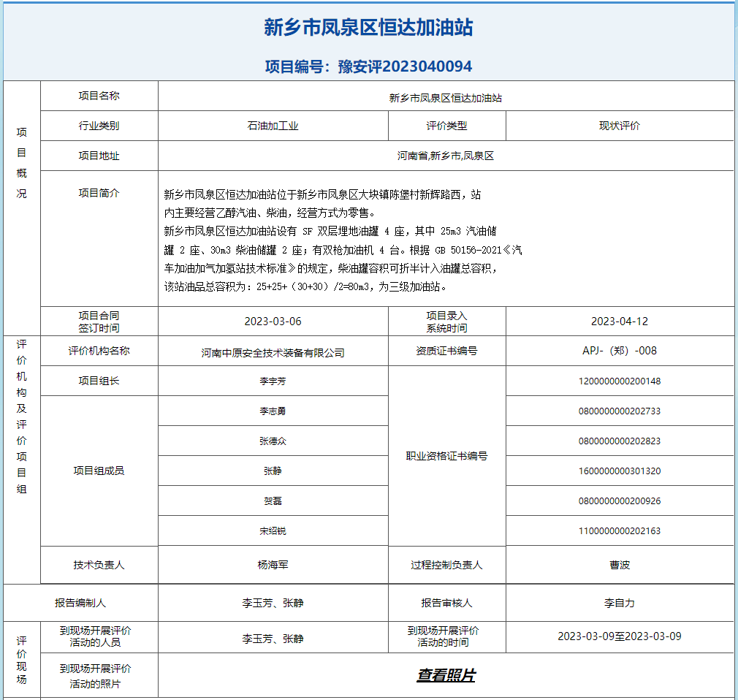Select 河南中原安全技术装备有限公司
This screenshot has height=700, width=738.
point(273,353)
